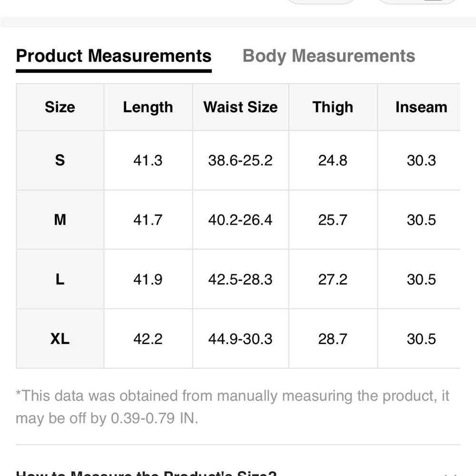Click length value 42.2 for XL
Screen dimensions: 476x476
click(148, 339)
